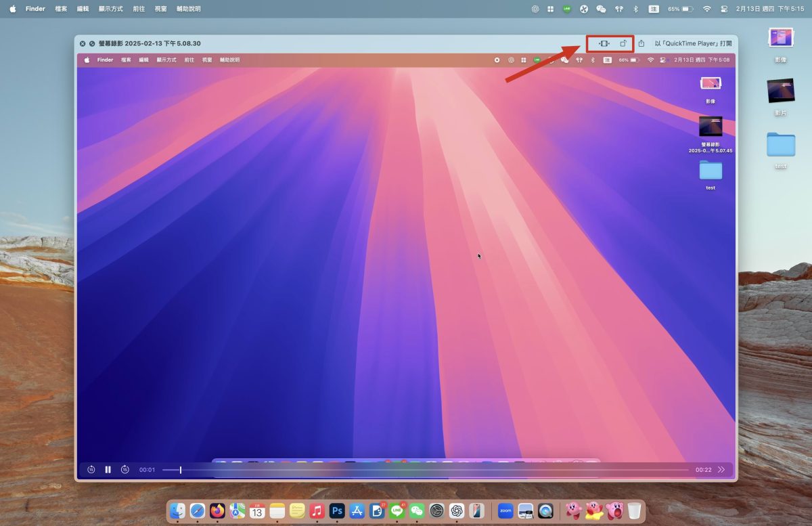Open Maps from the Dock
The height and width of the screenshot is (526, 812).
(237, 510)
